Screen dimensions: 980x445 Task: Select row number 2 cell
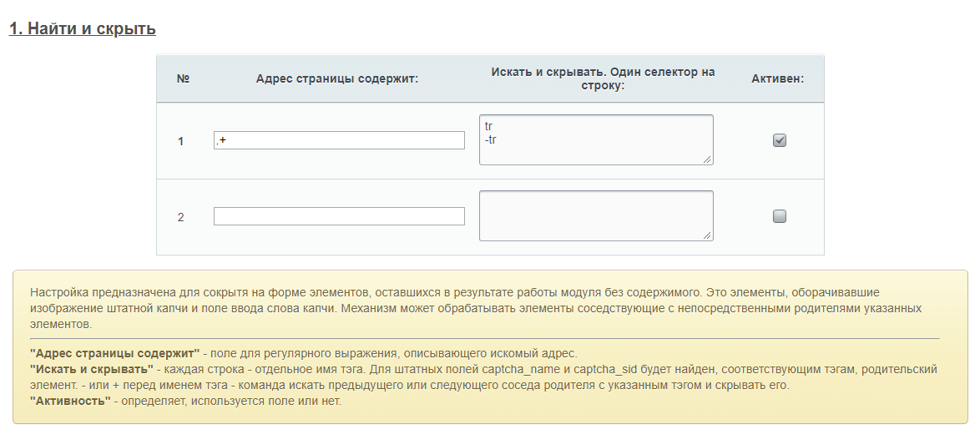point(180,217)
